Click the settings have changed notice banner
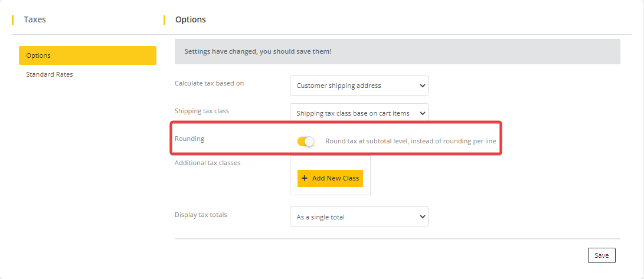 [397, 51]
